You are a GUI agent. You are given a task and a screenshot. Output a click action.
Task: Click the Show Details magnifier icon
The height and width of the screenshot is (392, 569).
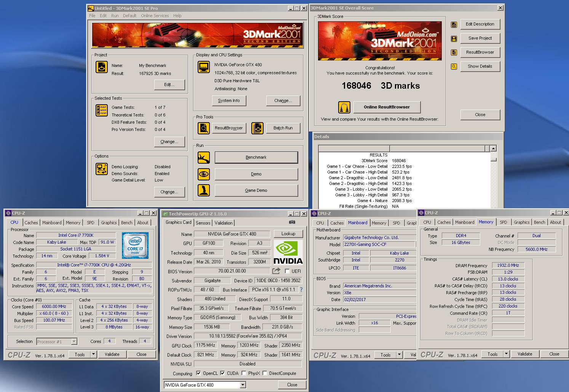point(454,67)
